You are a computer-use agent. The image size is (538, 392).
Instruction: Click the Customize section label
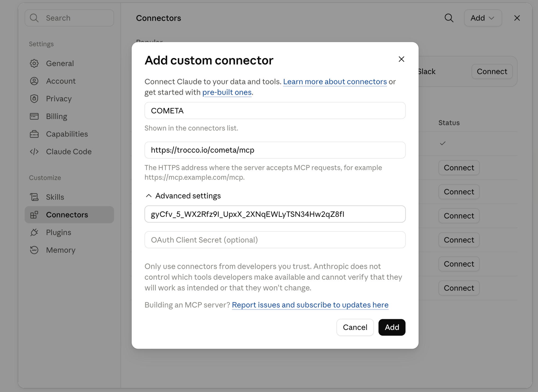point(45,178)
